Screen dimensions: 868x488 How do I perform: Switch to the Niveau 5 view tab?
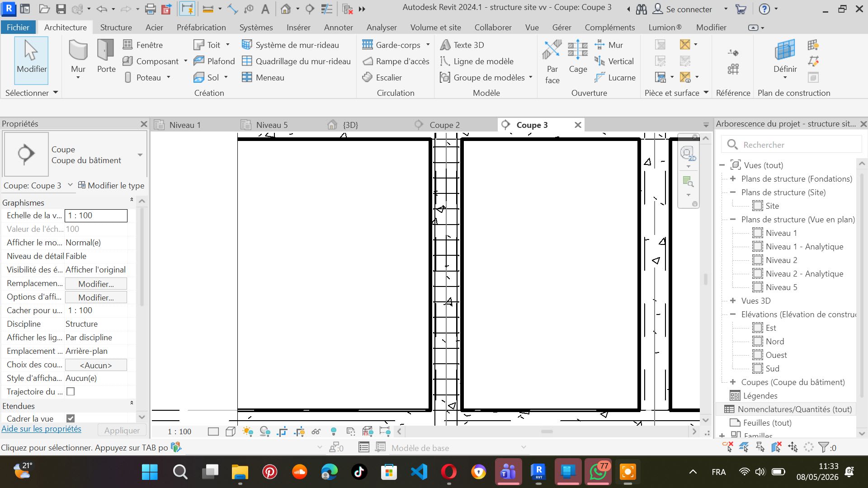272,125
